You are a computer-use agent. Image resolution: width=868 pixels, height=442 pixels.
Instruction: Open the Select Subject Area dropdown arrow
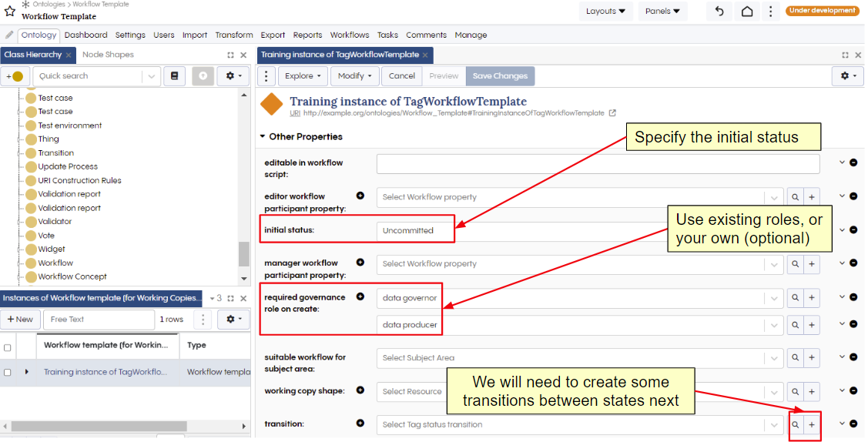pyautogui.click(x=774, y=359)
